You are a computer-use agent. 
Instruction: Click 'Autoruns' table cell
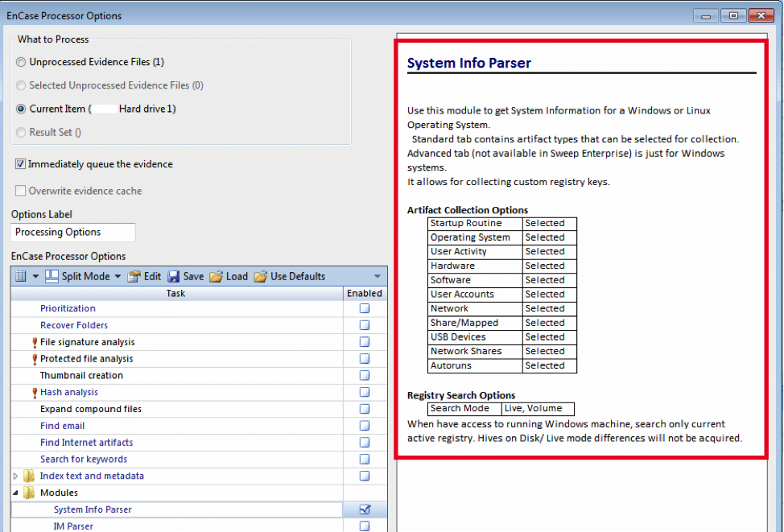click(x=475, y=365)
